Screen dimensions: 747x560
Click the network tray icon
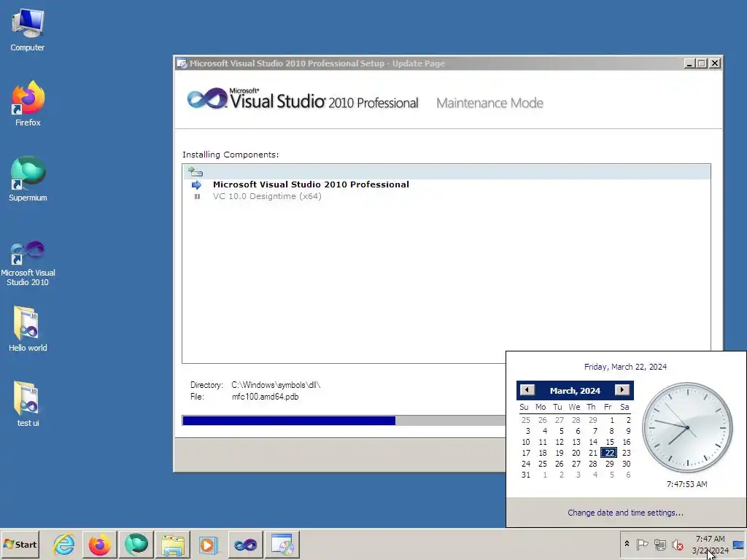[x=659, y=544]
